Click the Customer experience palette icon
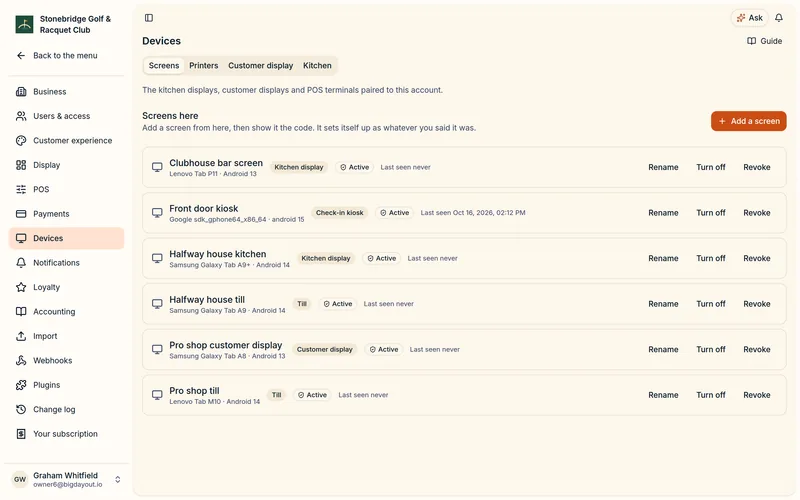The width and height of the screenshot is (800, 500). pos(21,141)
